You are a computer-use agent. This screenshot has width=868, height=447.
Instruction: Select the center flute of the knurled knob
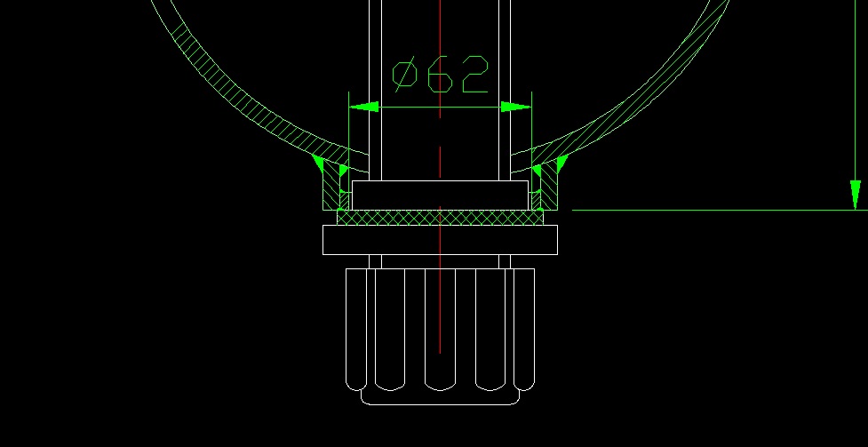(440, 330)
